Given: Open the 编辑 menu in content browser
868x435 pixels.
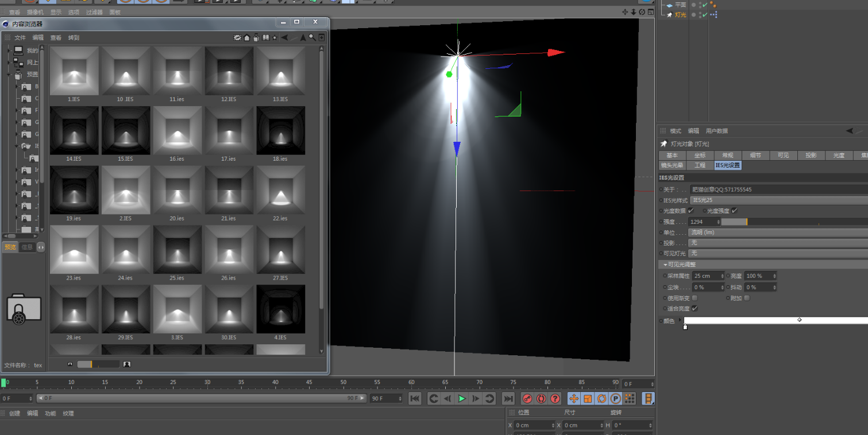Looking at the screenshot, I should 38,37.
